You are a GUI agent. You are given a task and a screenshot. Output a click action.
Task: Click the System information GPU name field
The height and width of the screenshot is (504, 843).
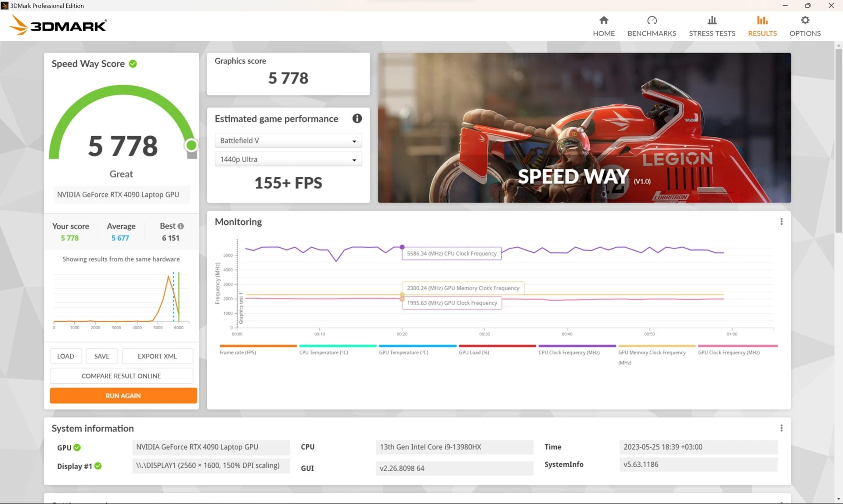click(x=211, y=447)
